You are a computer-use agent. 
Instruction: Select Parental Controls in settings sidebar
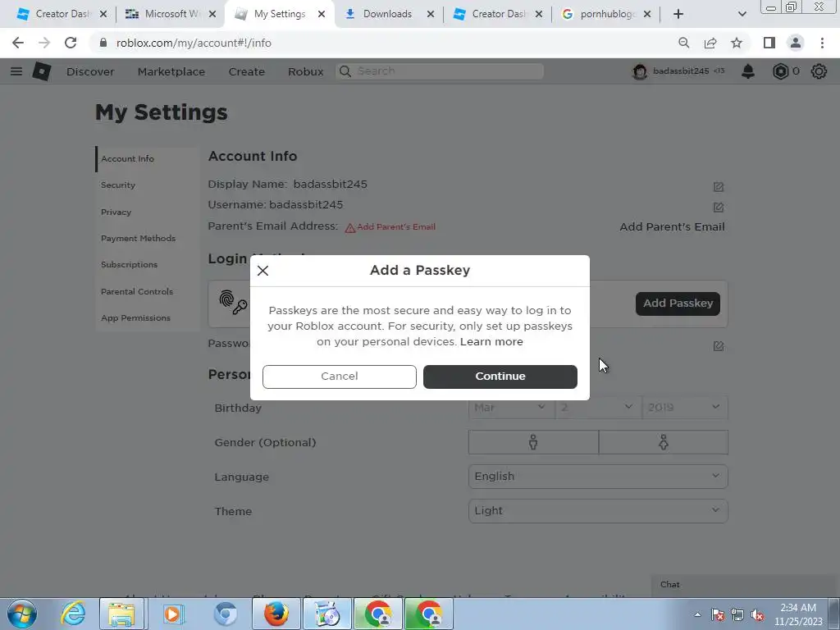pyautogui.click(x=137, y=291)
